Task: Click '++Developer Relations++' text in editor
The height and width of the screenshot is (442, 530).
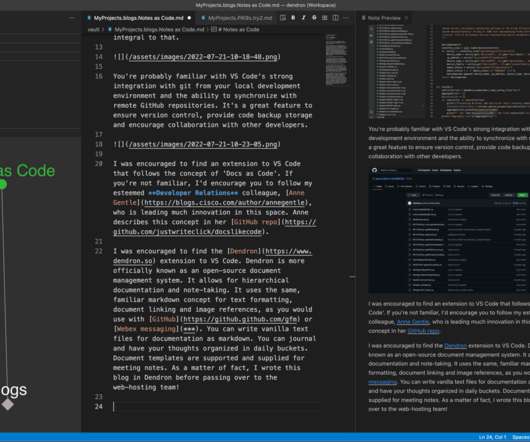Action: pos(193,193)
